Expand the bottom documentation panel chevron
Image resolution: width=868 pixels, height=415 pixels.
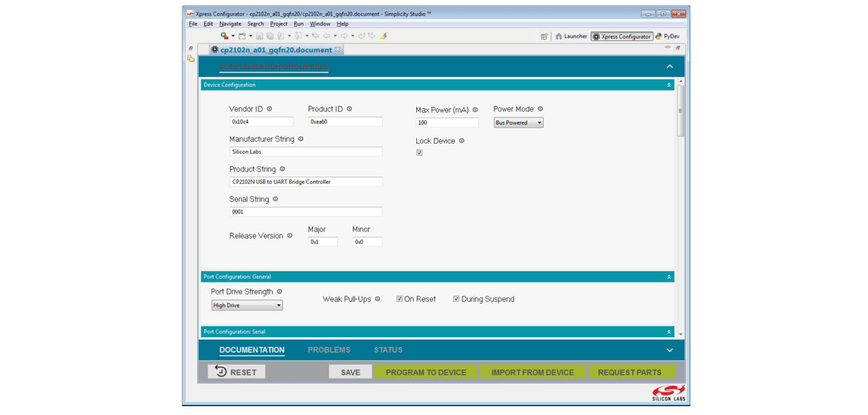[670, 350]
